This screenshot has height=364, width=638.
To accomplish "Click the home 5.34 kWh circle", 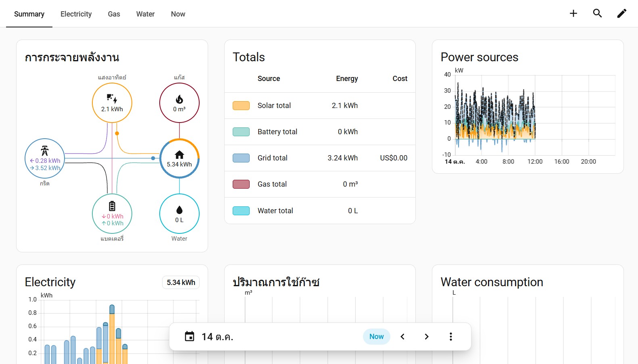I will point(179,158).
